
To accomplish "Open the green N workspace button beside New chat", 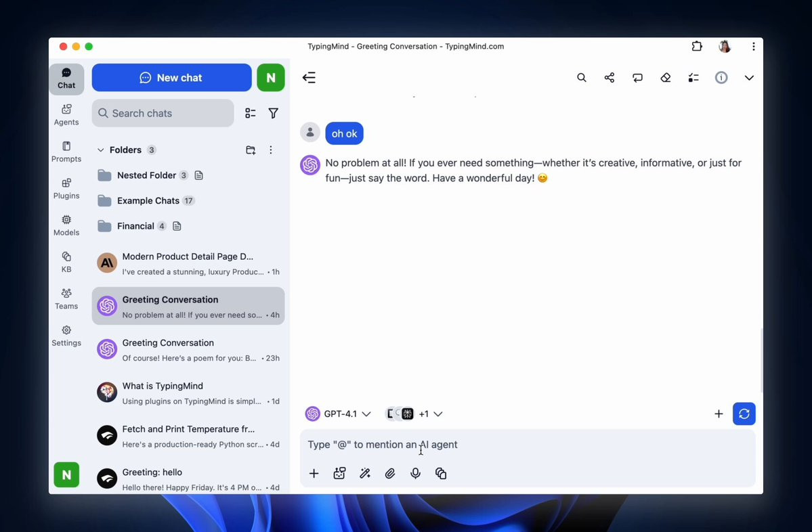I will [271, 78].
